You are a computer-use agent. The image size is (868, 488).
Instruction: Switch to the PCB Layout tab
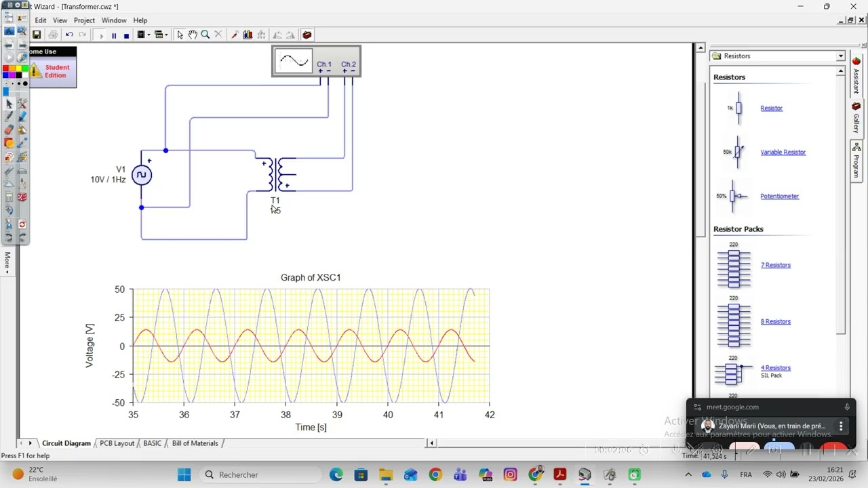[x=117, y=443]
